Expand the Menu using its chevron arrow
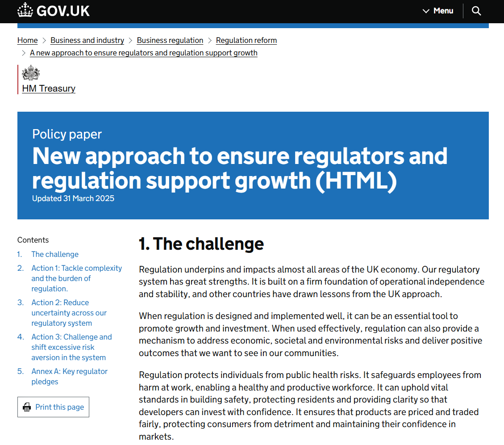504x445 pixels. 425,11
